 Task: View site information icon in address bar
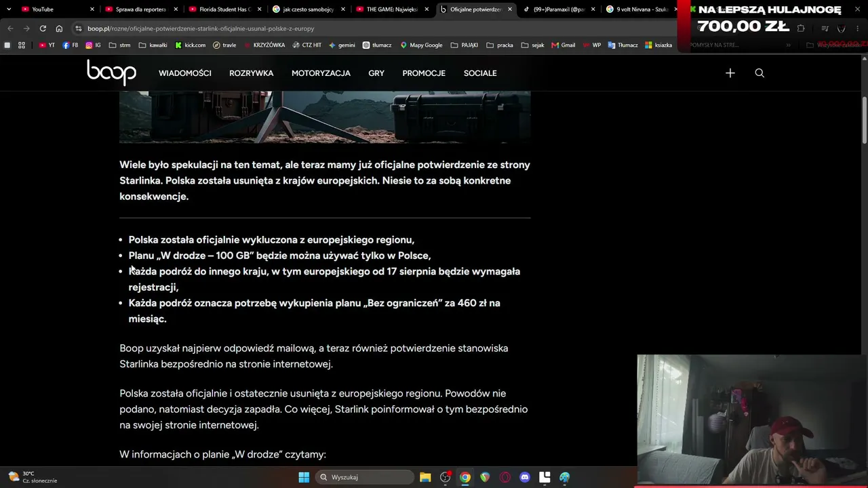[x=79, y=28]
